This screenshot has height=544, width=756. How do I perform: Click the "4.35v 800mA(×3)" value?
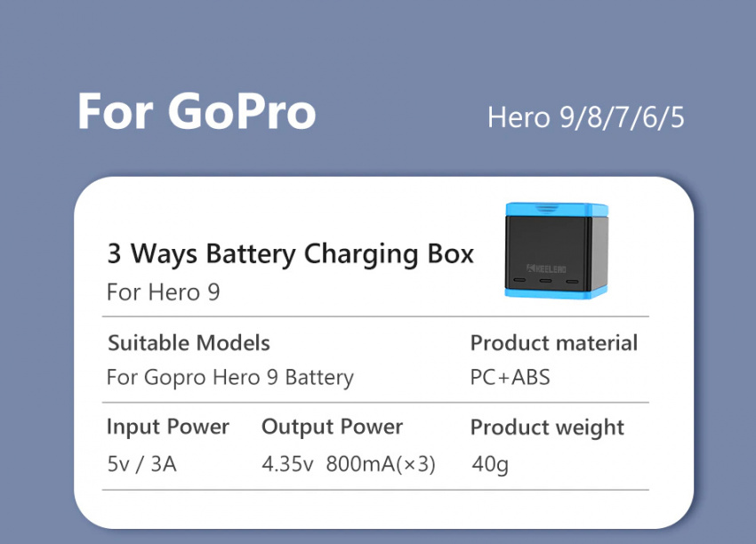tap(349, 464)
